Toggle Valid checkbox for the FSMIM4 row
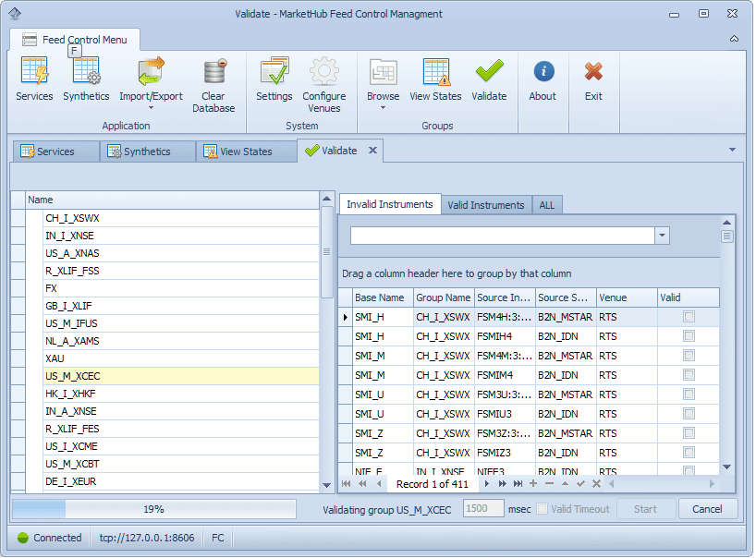This screenshot has height=558, width=756. 689,375
